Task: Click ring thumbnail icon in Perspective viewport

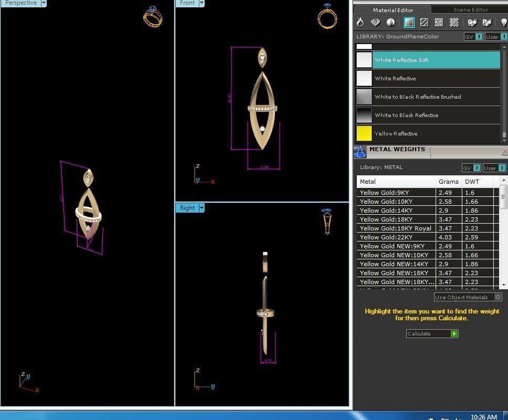Action: pyautogui.click(x=153, y=16)
